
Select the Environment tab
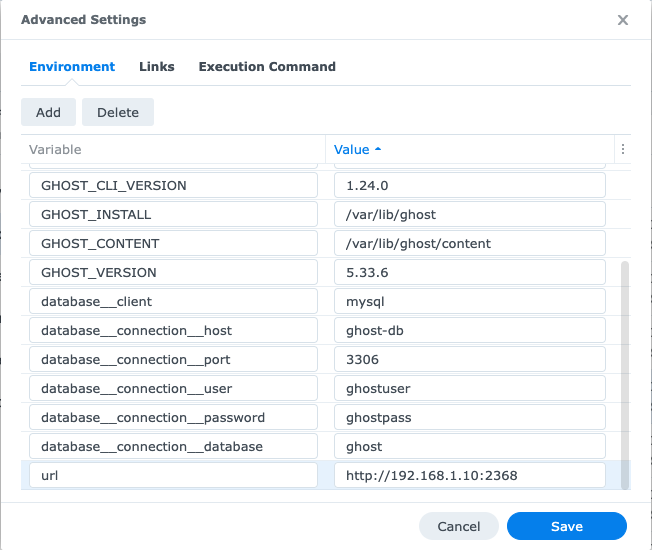pos(72,67)
